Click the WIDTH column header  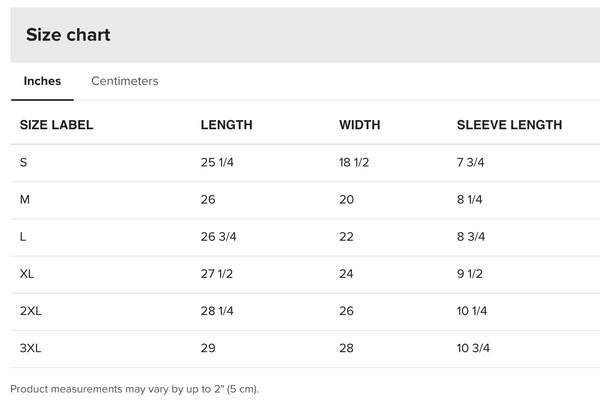[x=360, y=125]
